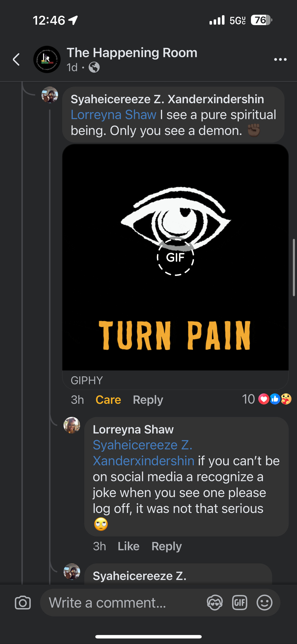This screenshot has width=297, height=644.
Task: View the 10 reactions on the comment
Action: click(x=266, y=399)
